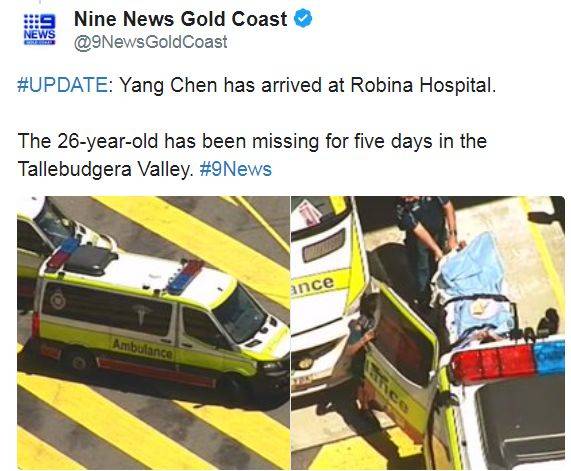Open the Nine News Gold Coast profile name
The height and width of the screenshot is (471, 571).
[181, 19]
